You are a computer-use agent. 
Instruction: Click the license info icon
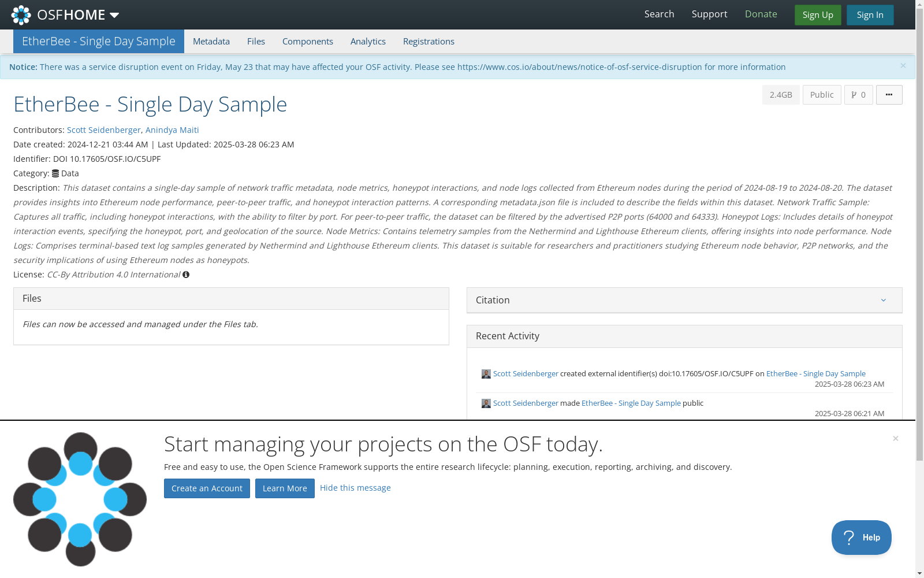tap(186, 275)
